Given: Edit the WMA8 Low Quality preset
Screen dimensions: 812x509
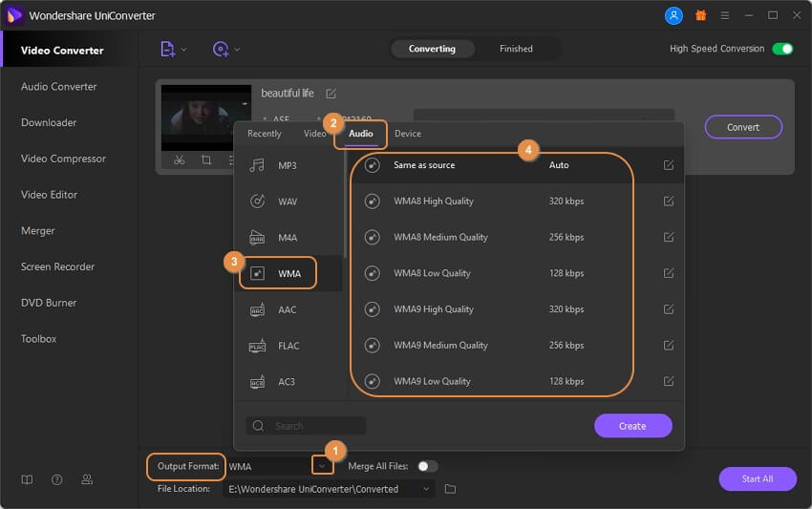Looking at the screenshot, I should [x=669, y=273].
